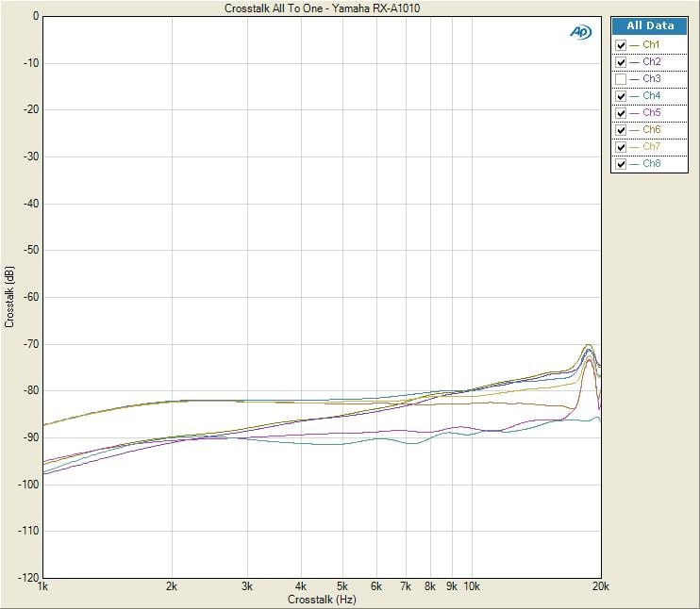Click the Ch3 line sample in legend
The height and width of the screenshot is (609, 700).
(634, 79)
